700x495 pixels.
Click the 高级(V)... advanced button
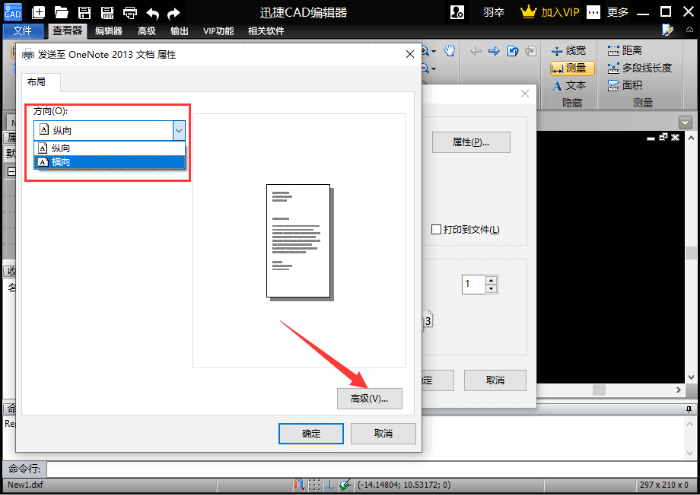click(370, 399)
